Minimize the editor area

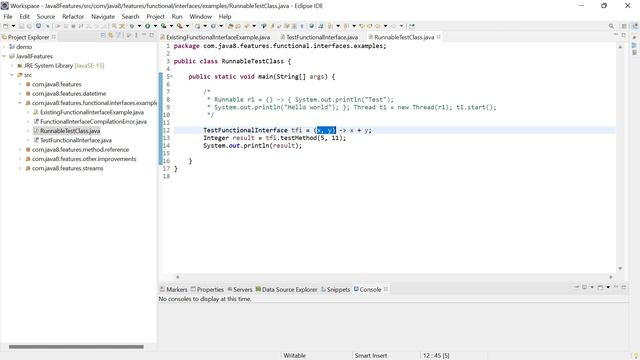click(x=616, y=35)
